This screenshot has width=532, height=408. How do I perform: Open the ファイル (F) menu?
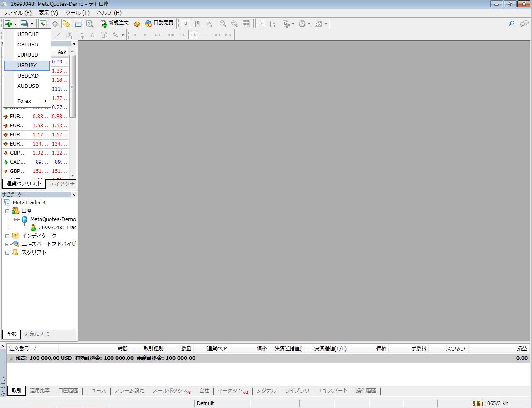pos(17,12)
